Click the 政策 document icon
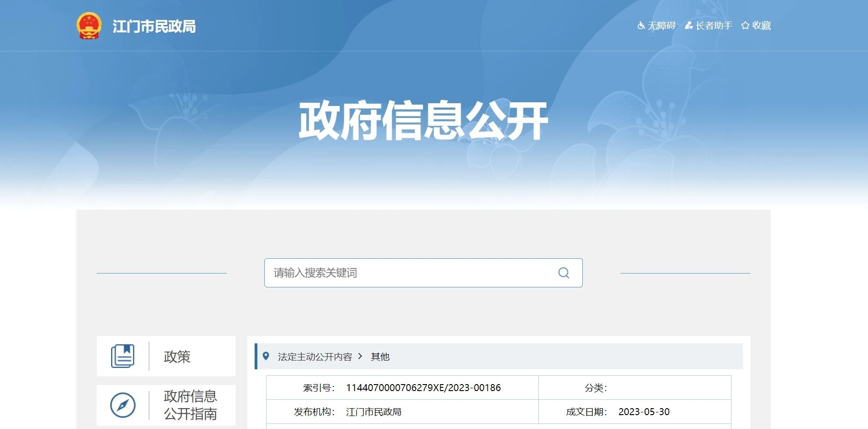The width and height of the screenshot is (868, 429). point(123,356)
